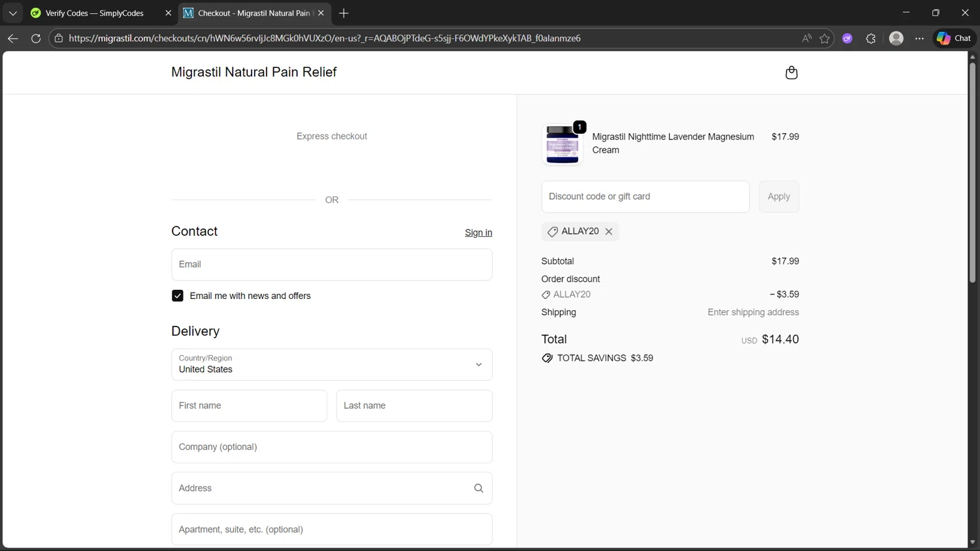Go back using the browser back arrow
Viewport: 980px width, 551px height.
coord(12,39)
